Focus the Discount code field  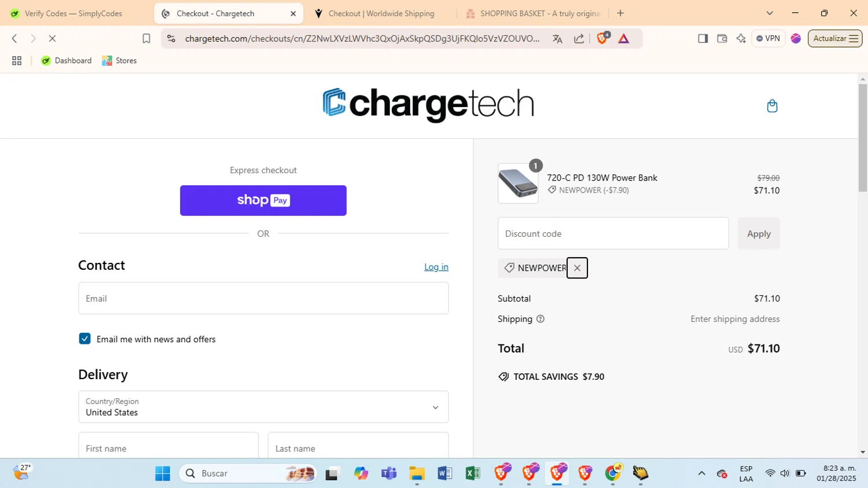(613, 233)
